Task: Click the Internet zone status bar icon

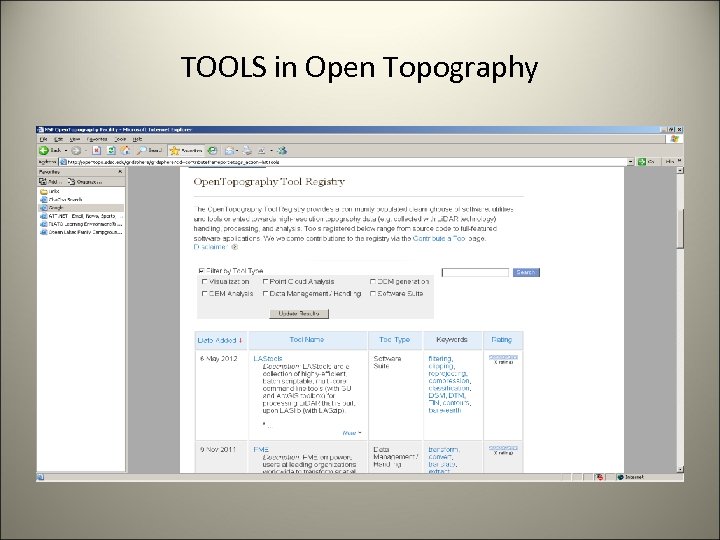Action: tap(630, 477)
